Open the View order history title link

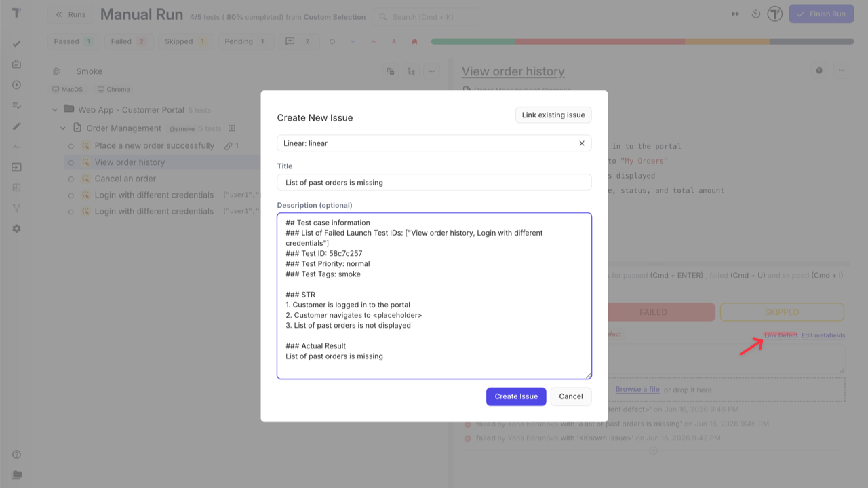point(513,71)
